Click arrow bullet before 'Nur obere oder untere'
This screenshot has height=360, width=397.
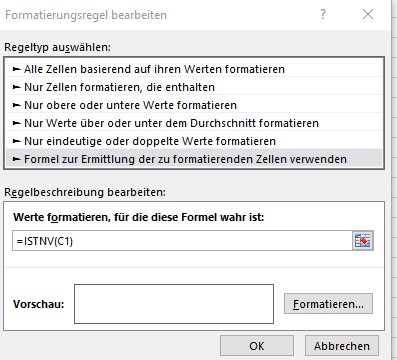pos(16,105)
